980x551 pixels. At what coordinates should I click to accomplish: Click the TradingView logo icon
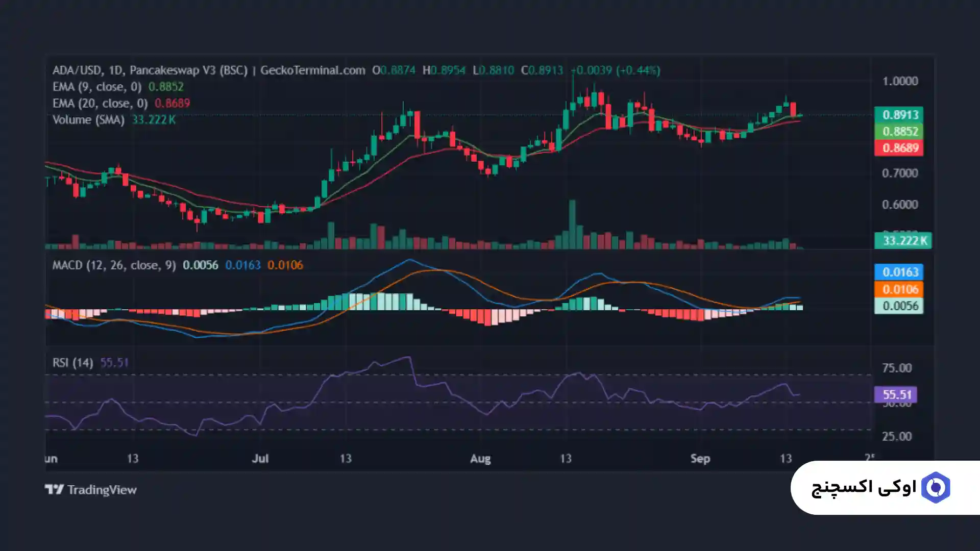point(54,490)
